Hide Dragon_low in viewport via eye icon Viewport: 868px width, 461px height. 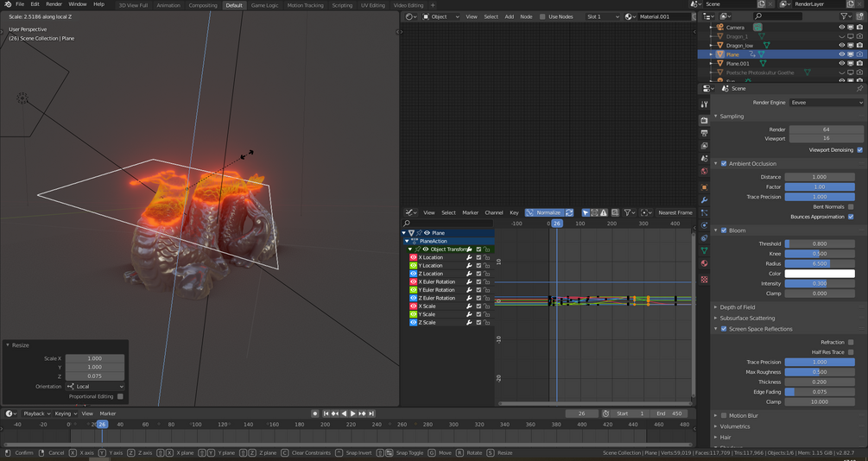click(x=841, y=46)
